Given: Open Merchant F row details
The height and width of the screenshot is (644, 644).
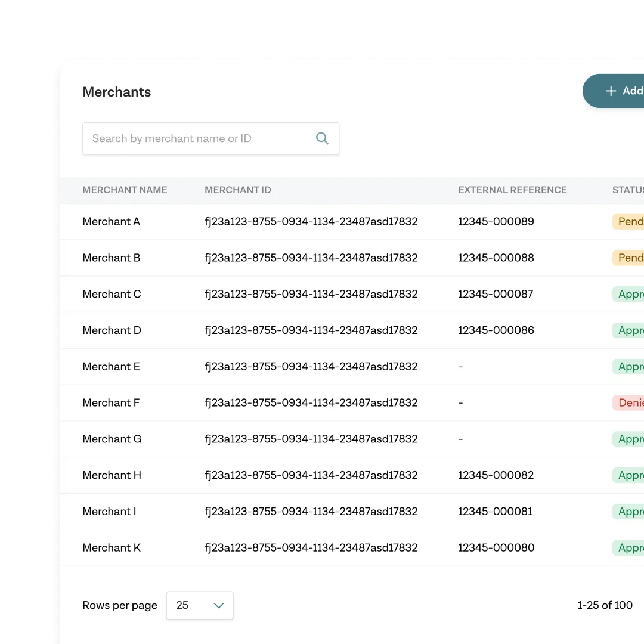Looking at the screenshot, I should [x=352, y=403].
